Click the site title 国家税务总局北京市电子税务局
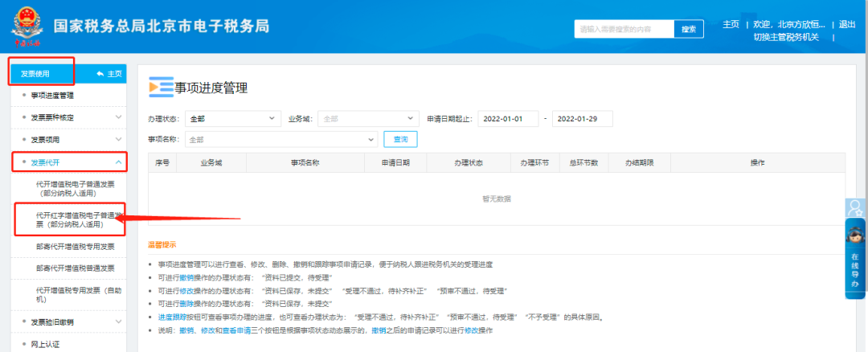Viewport: 868px width, 352px height. [161, 27]
